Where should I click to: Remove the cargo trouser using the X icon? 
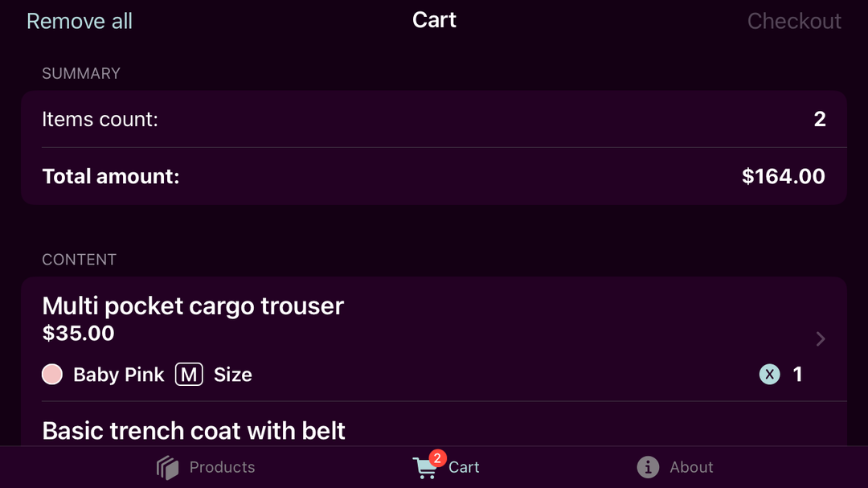(769, 374)
